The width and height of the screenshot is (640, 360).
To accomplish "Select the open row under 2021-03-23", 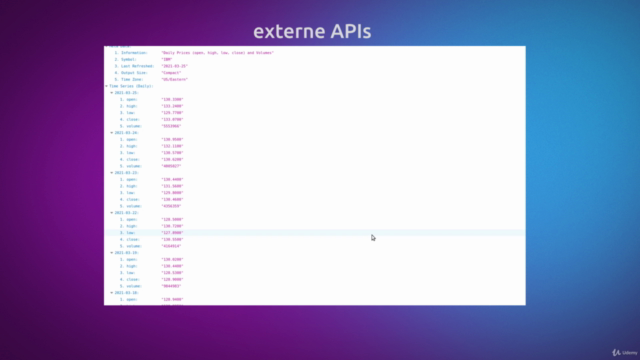I will (x=315, y=179).
